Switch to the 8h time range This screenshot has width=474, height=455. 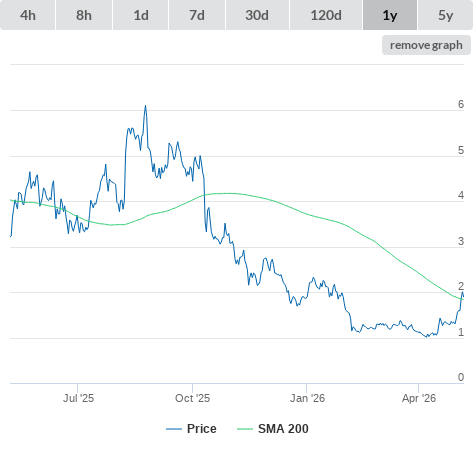coord(84,15)
